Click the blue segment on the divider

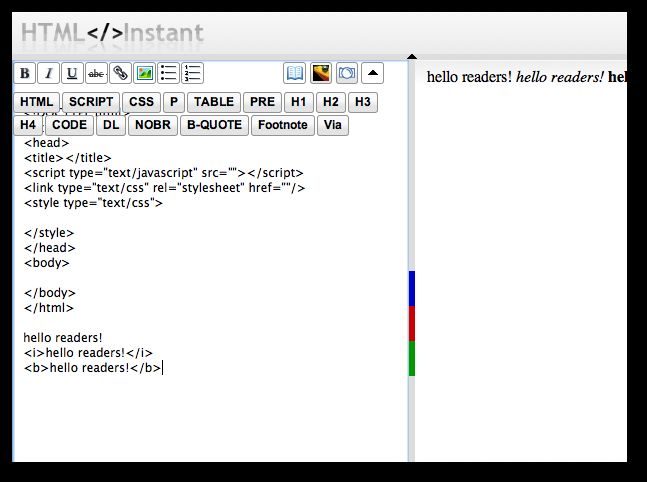click(x=412, y=288)
